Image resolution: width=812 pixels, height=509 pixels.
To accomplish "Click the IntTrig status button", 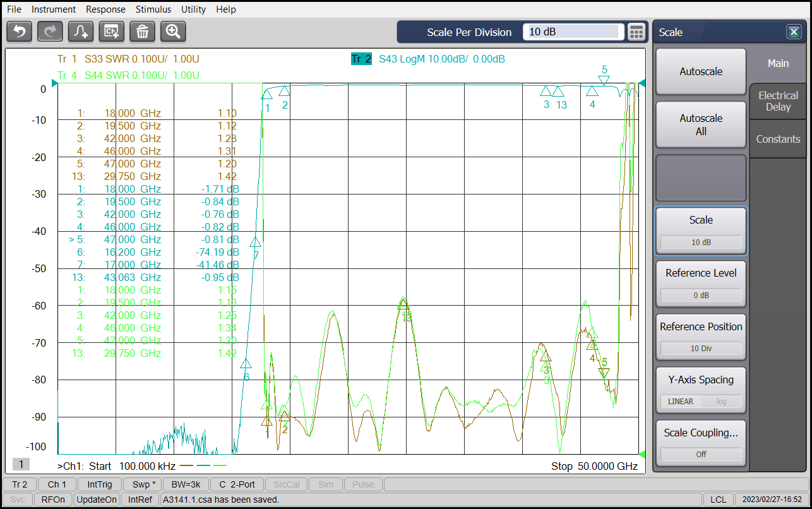I will (100, 484).
